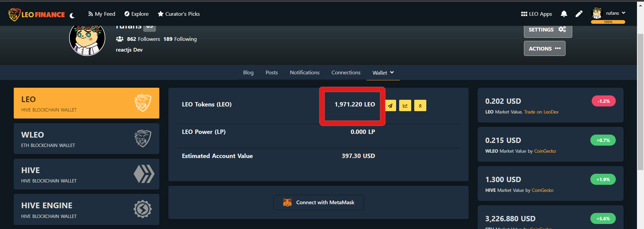Click Connect with MetaMask

(x=319, y=203)
